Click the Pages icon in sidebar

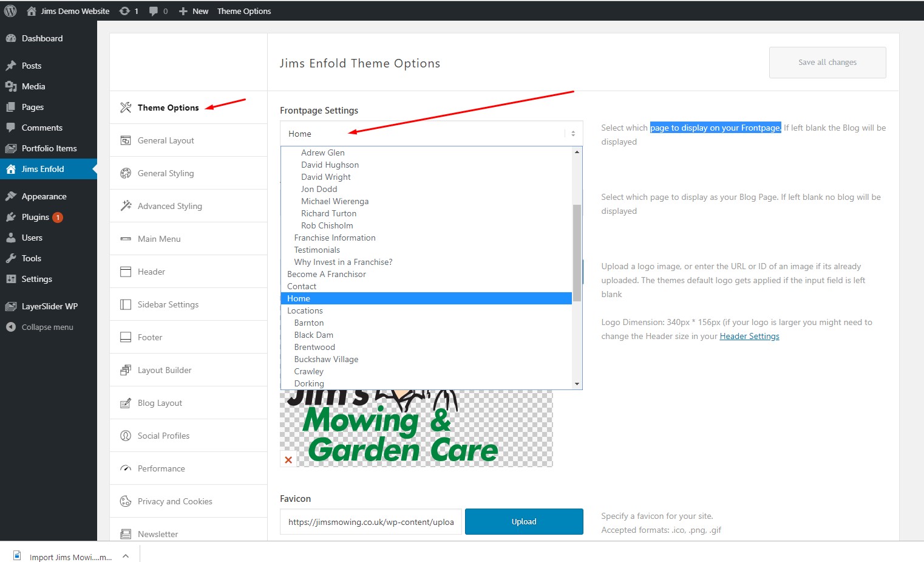pyautogui.click(x=11, y=107)
